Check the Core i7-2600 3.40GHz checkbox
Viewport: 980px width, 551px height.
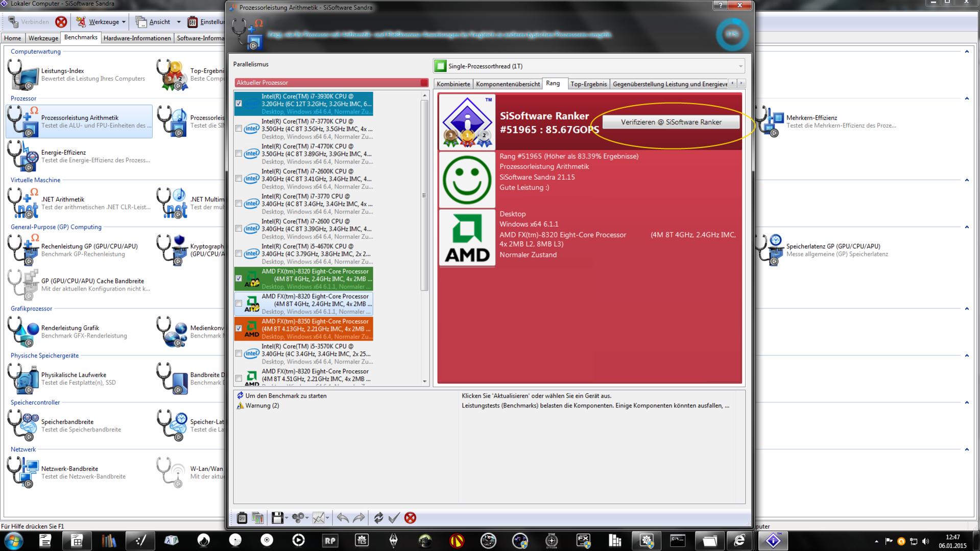point(238,229)
